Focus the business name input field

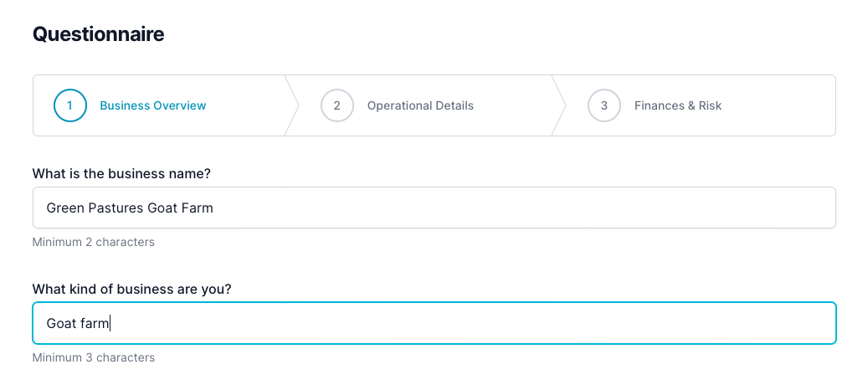(x=502, y=208)
